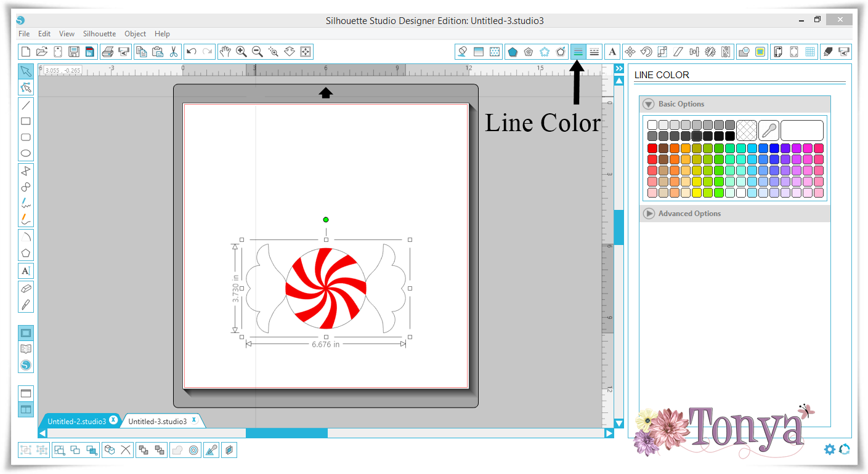Select the Pan hand tool

click(225, 52)
